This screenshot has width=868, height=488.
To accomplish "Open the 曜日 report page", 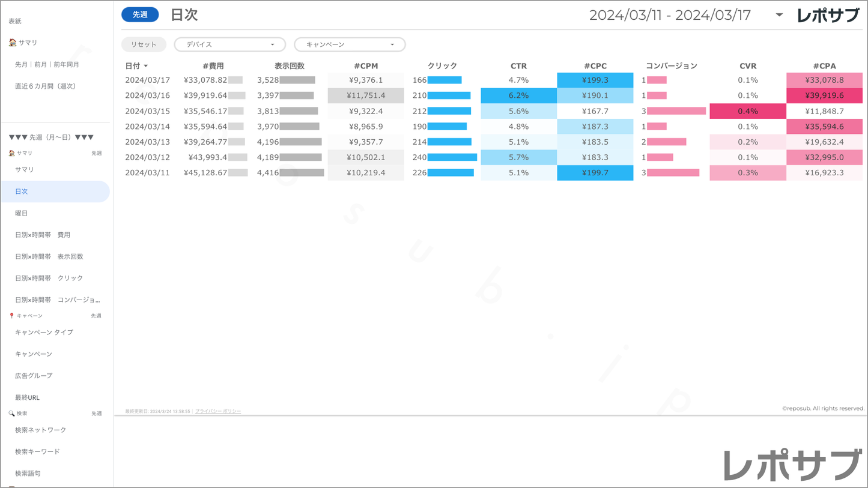I will tap(22, 213).
